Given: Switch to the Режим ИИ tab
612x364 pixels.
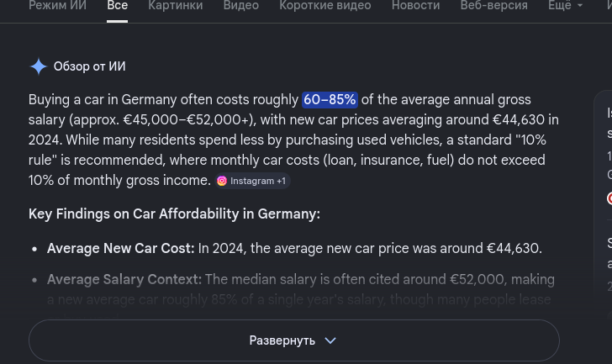Looking at the screenshot, I should tap(58, 5).
